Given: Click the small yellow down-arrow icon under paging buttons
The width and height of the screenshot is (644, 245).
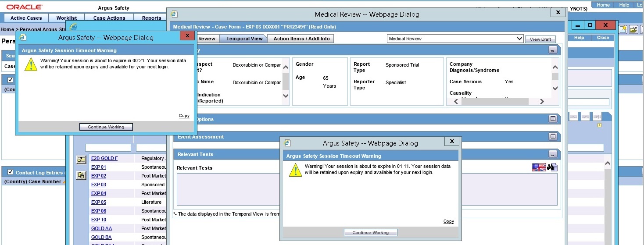Looking at the screenshot, I should click(x=599, y=125).
